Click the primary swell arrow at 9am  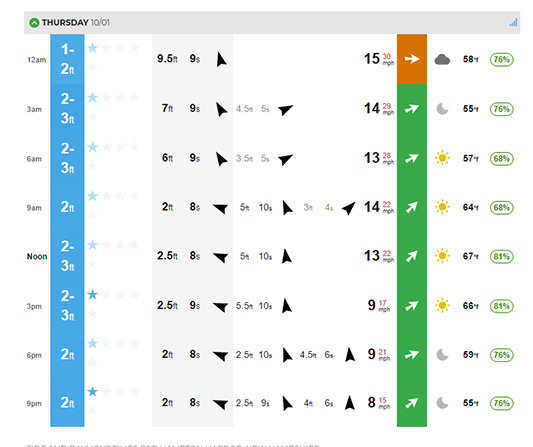[220, 208]
